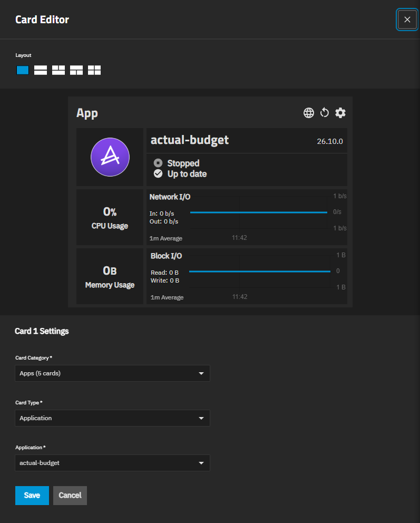Image resolution: width=420 pixels, height=523 pixels.
Task: Select the single full-card layout
Action: [x=23, y=70]
